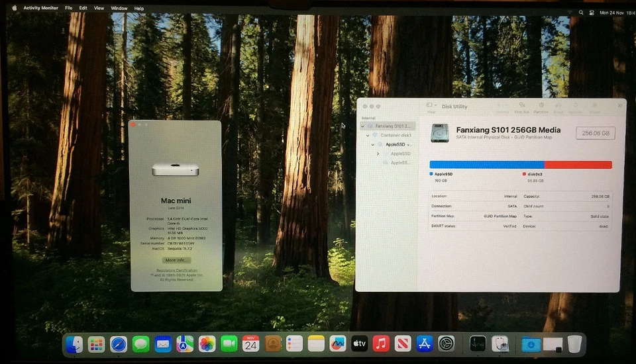Click the SMART status Verified value
The image size is (636, 364).
pyautogui.click(x=510, y=226)
